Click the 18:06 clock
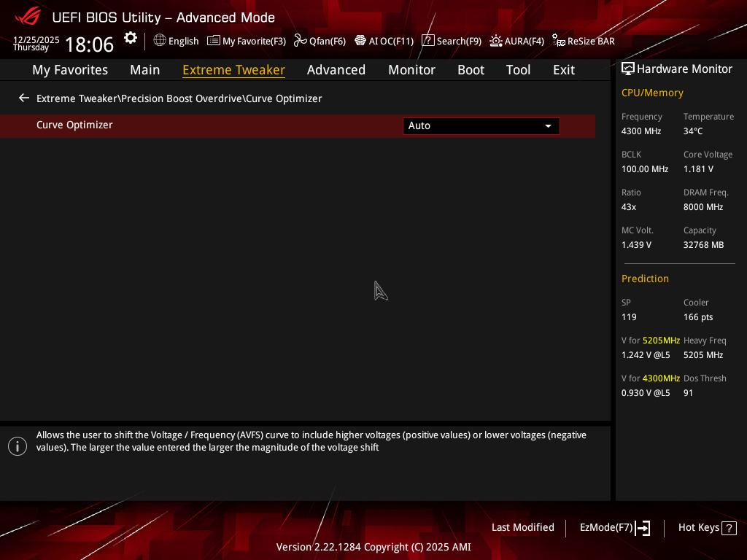747x560 pixels. click(89, 44)
